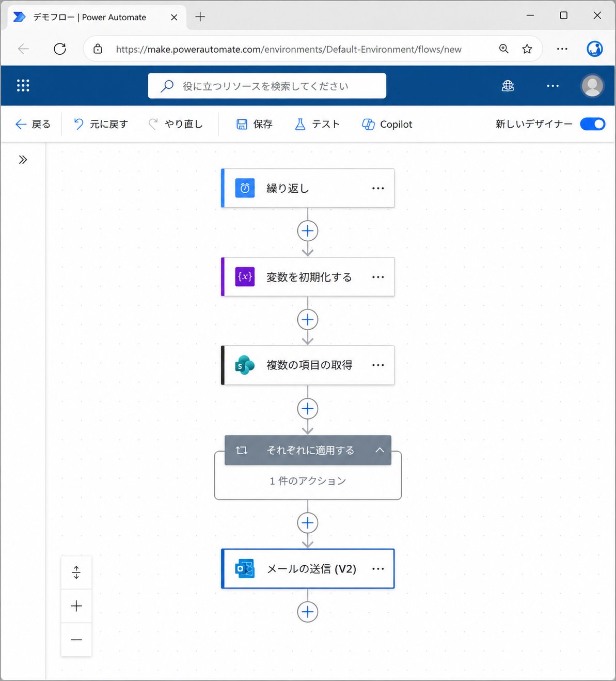Collapse the それぞれに適用する loop chevron
Screen dimensions: 616x681
(x=380, y=450)
